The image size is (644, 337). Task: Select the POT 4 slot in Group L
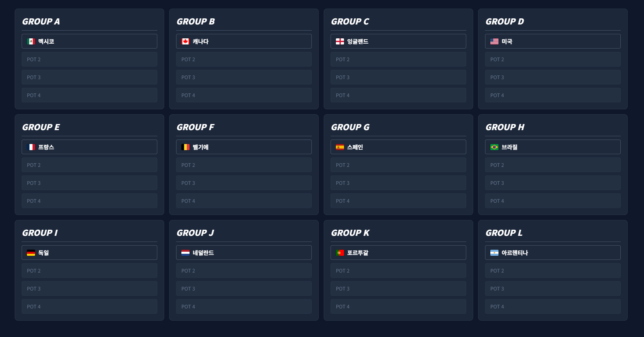pyautogui.click(x=553, y=306)
